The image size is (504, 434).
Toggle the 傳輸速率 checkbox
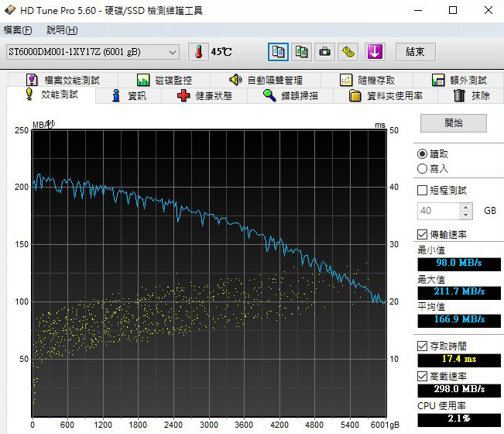422,234
